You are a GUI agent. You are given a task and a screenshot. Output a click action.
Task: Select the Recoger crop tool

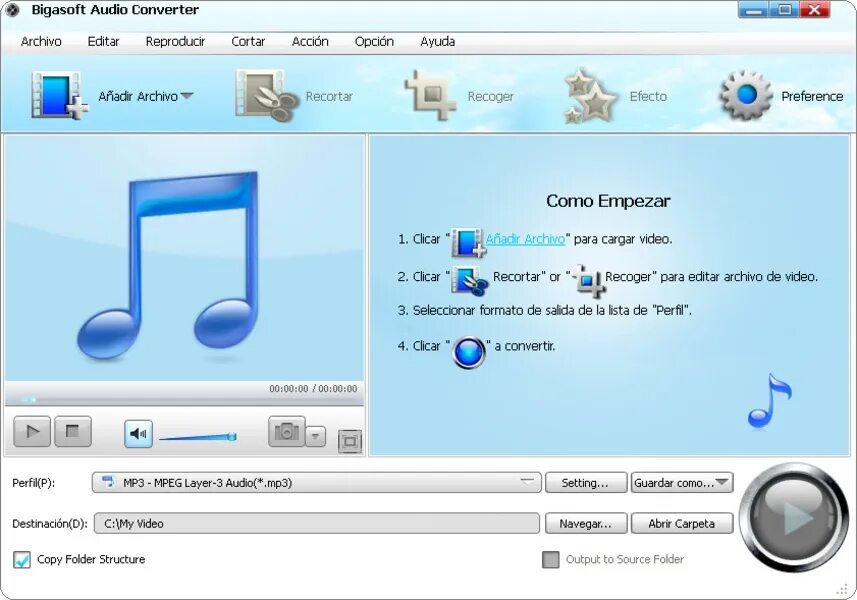(459, 96)
